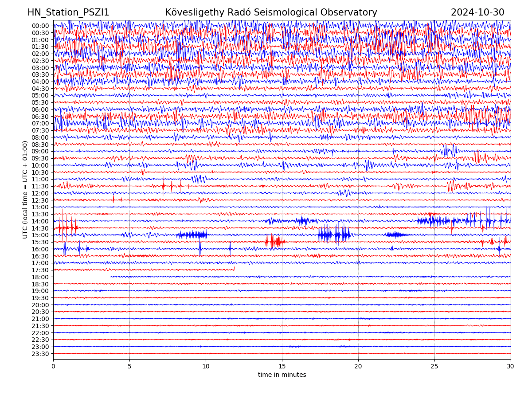
Task: Click the 2024-10-30 date label
Action: (x=477, y=12)
